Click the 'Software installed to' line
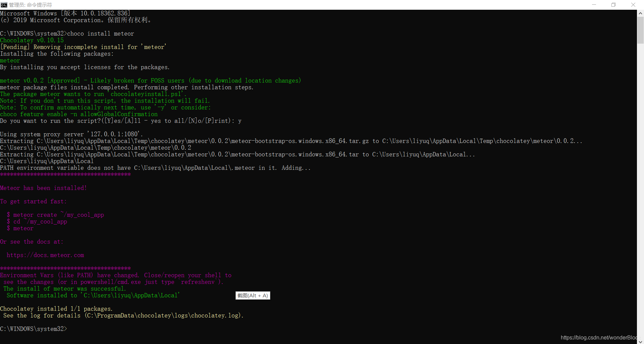644x344 pixels. (x=93, y=295)
